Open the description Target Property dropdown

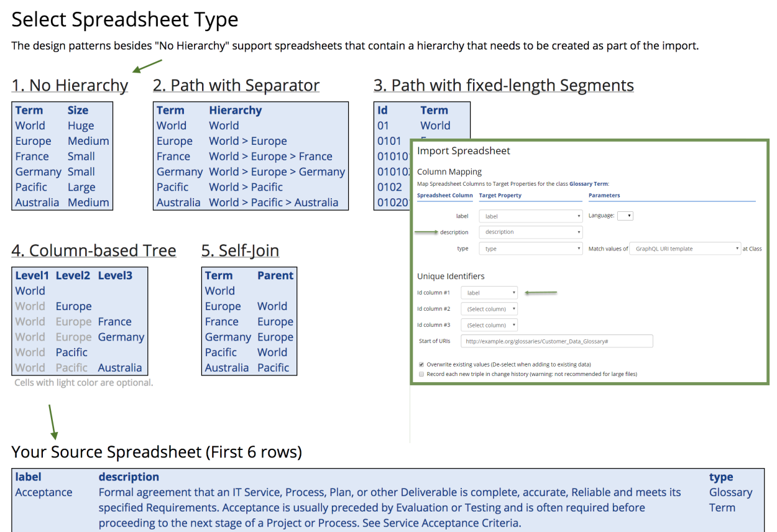pyautogui.click(x=530, y=232)
